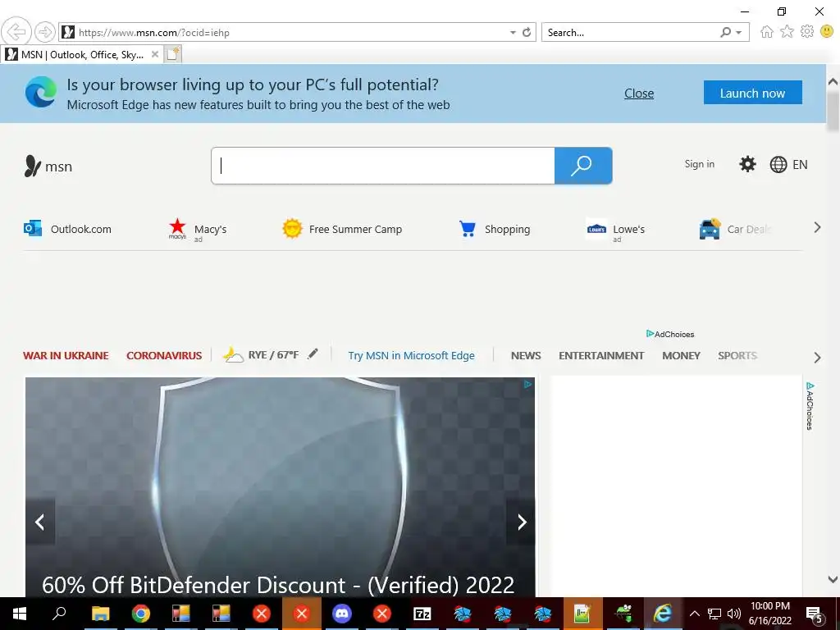Open the WAR IN UKRAINE section
Viewport: 840px width, 630px height.
click(66, 356)
